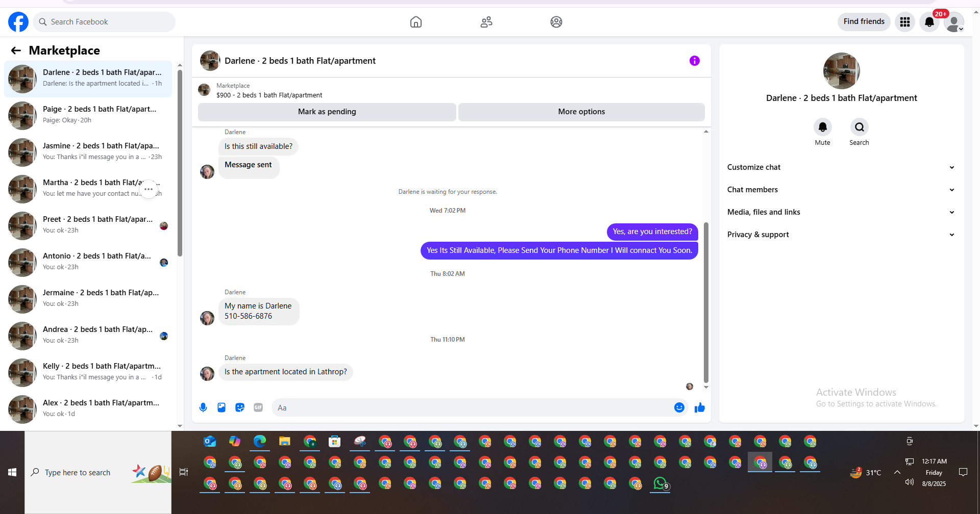The image size is (980, 514).
Task: Open Microsoft Store from the taskbar
Action: coord(335,442)
